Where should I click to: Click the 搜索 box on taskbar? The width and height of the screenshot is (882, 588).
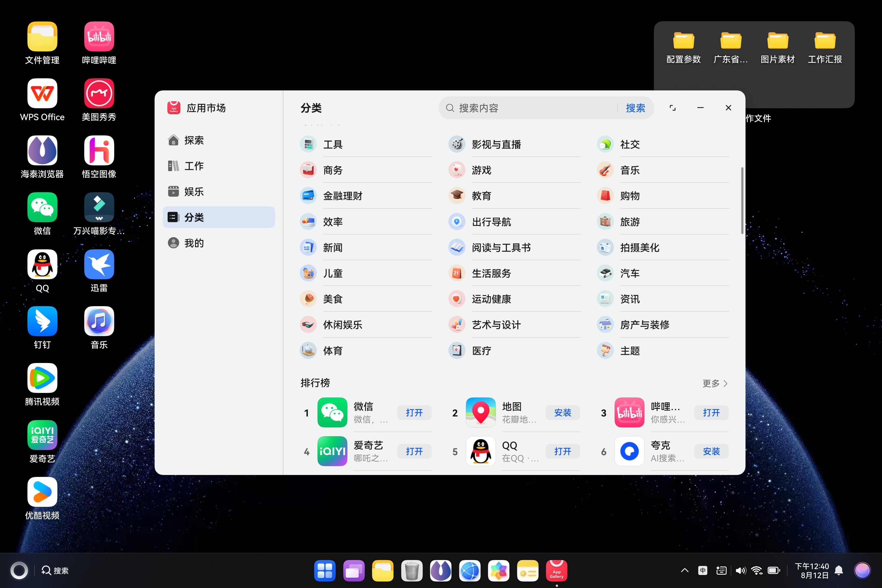tap(55, 570)
